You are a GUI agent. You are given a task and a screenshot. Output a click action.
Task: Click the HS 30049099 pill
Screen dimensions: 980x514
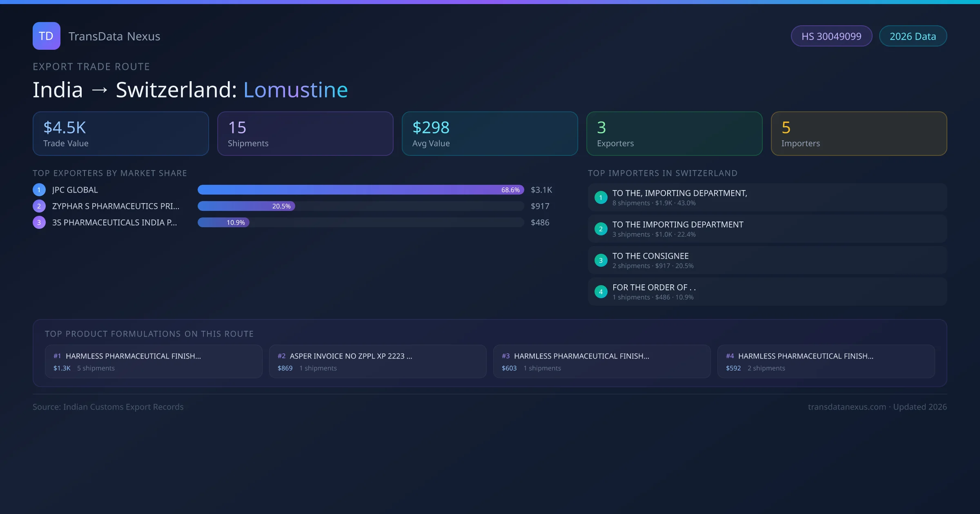(831, 36)
